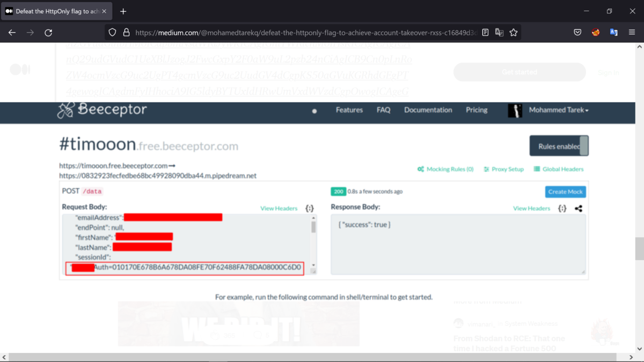Click the JSON braces icon beside Response Body
This screenshot has height=362, width=644.
click(x=562, y=208)
